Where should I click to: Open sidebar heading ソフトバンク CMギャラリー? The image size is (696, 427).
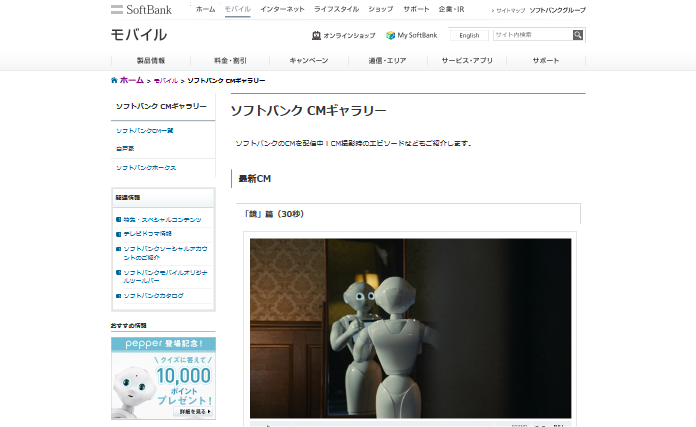tap(161, 107)
